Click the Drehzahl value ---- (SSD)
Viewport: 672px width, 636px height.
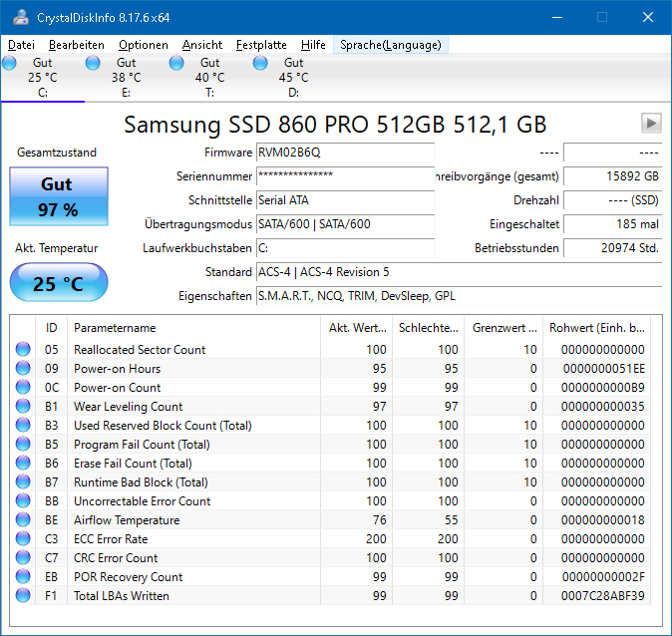pyautogui.click(x=613, y=200)
